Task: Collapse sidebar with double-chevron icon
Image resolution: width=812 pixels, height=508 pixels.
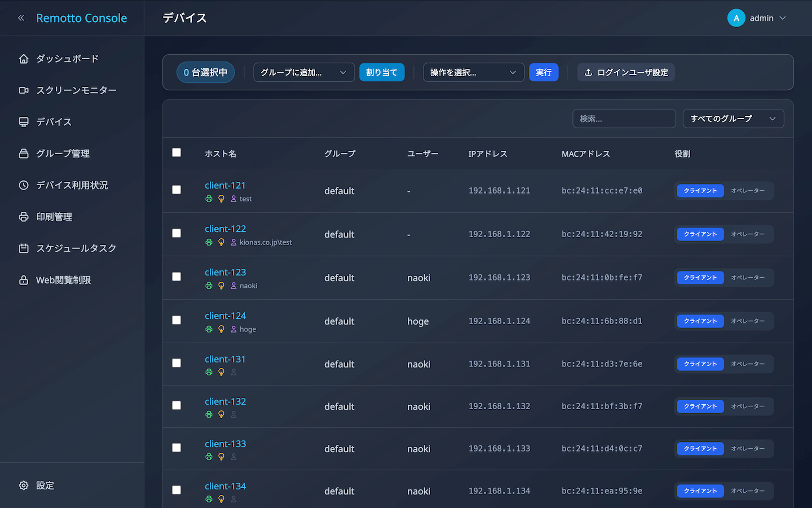Action: pos(21,18)
